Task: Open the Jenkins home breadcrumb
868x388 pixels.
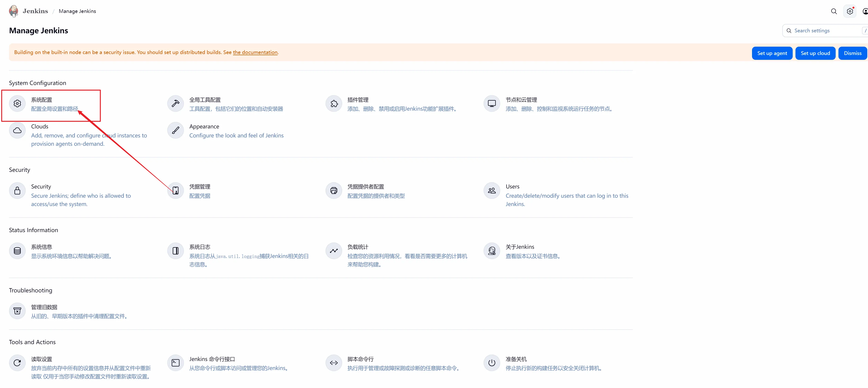Action: coord(35,11)
